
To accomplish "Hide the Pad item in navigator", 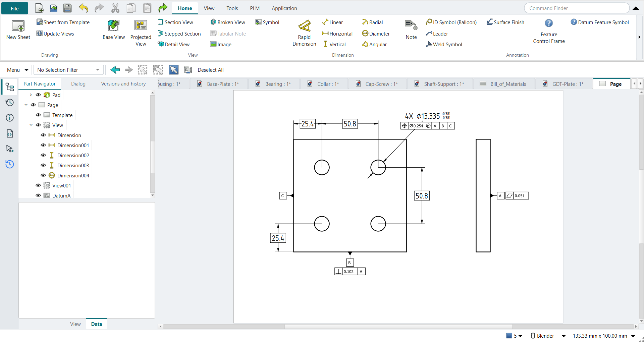I will (x=38, y=95).
